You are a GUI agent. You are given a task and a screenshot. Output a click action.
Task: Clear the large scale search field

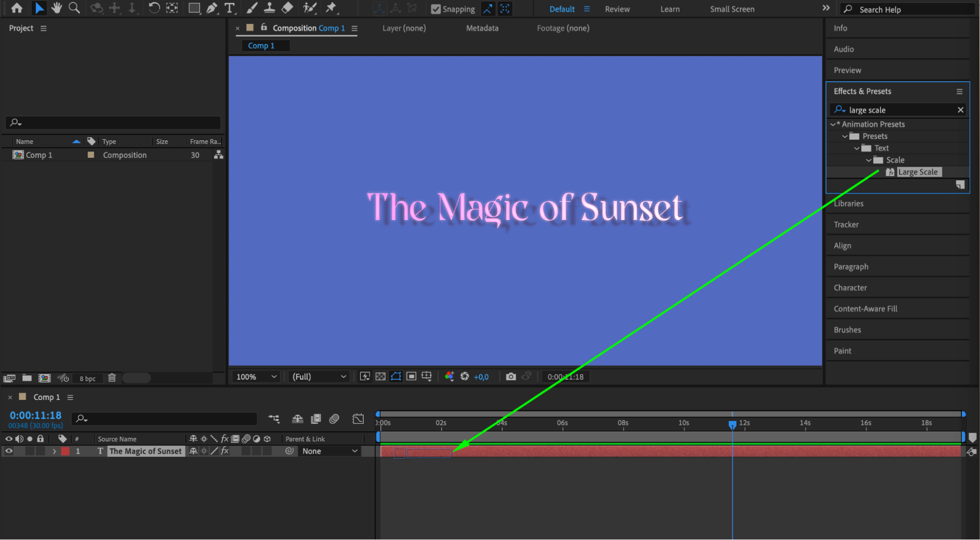click(x=960, y=110)
